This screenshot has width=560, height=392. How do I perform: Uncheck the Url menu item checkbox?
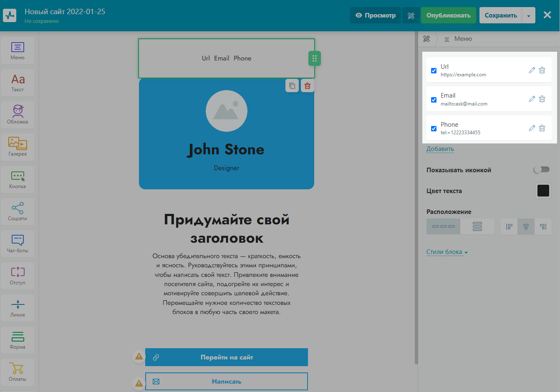[434, 70]
